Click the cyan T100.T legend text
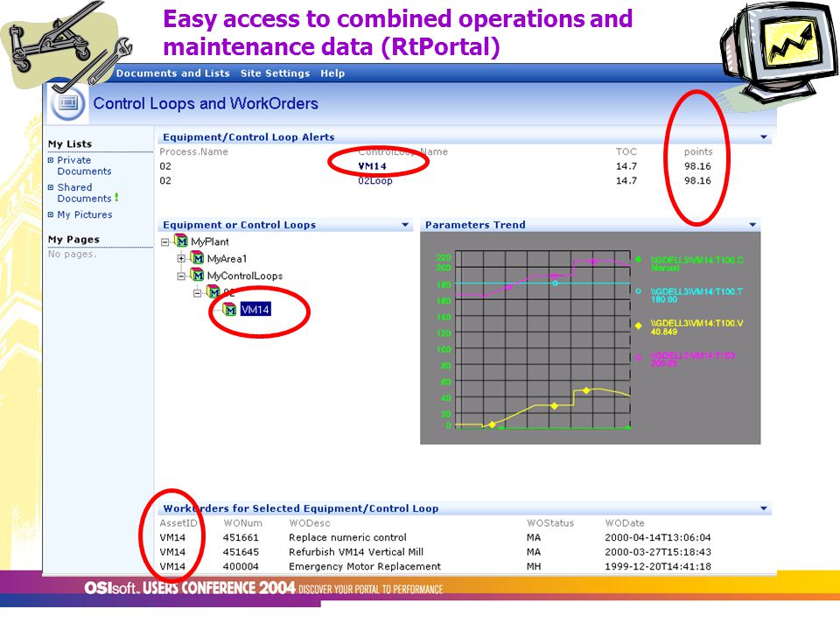This screenshot has height=630, width=840. pos(696,295)
